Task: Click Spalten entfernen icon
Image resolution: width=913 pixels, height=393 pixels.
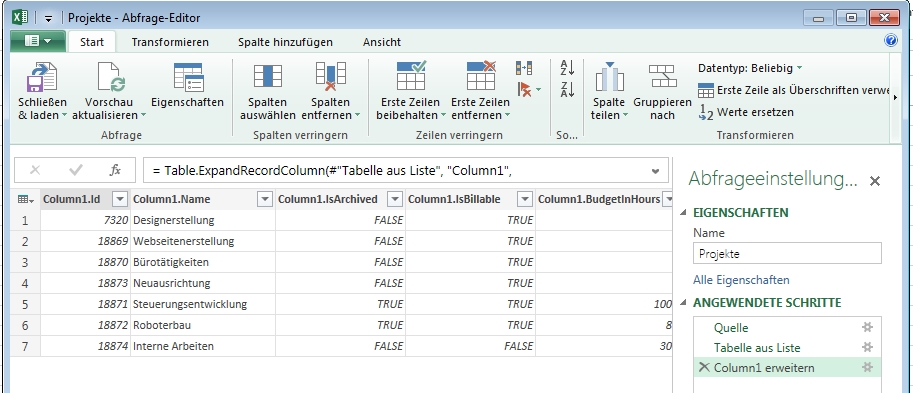Action: pyautogui.click(x=330, y=76)
